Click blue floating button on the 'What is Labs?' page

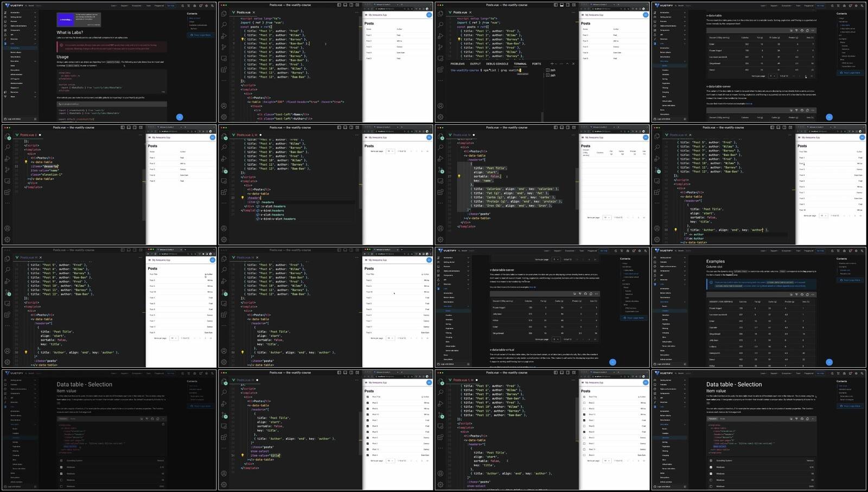tap(180, 117)
